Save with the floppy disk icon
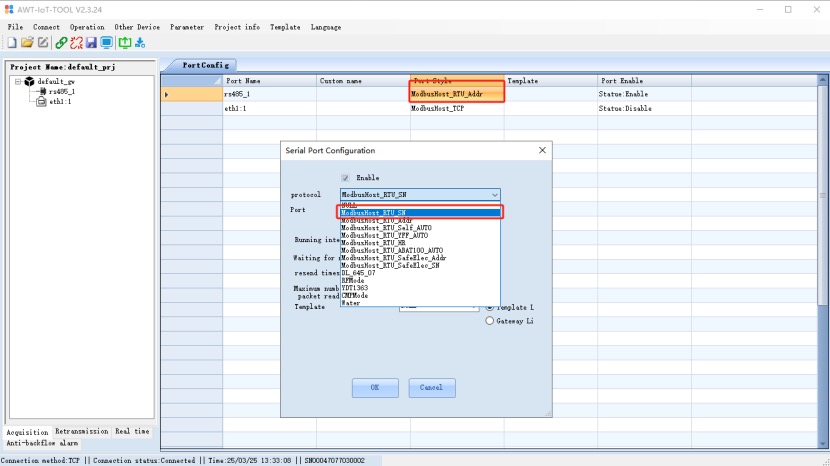This screenshot has height=466, width=830. tap(91, 43)
